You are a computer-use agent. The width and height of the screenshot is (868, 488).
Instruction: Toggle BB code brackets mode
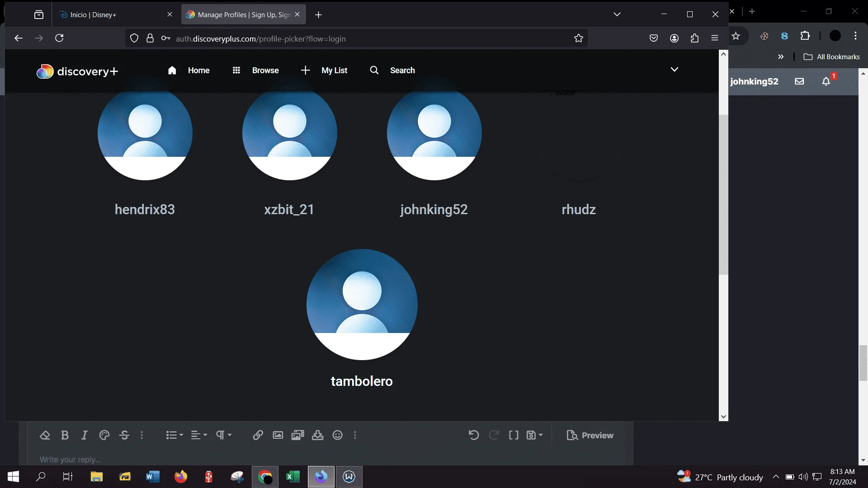click(x=514, y=435)
